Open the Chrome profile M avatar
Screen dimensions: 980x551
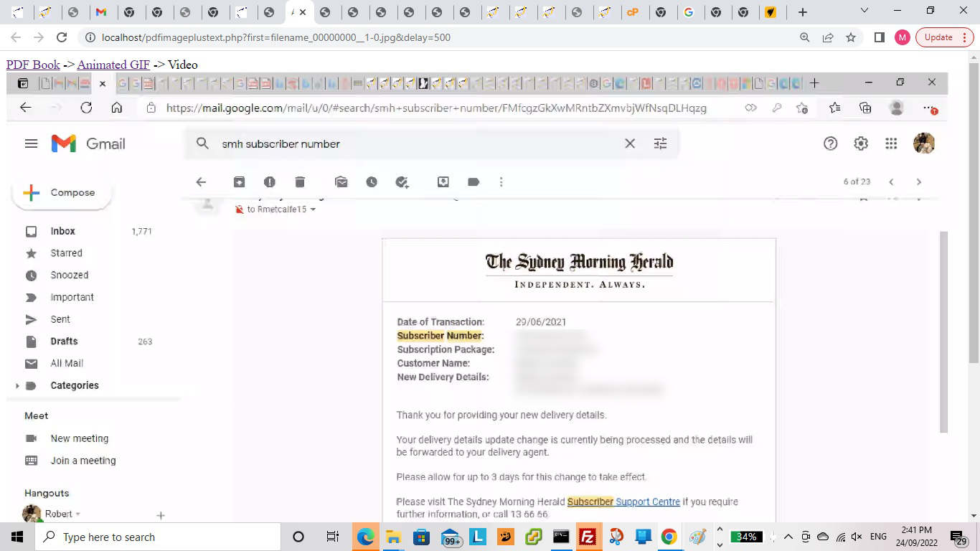[x=902, y=37]
